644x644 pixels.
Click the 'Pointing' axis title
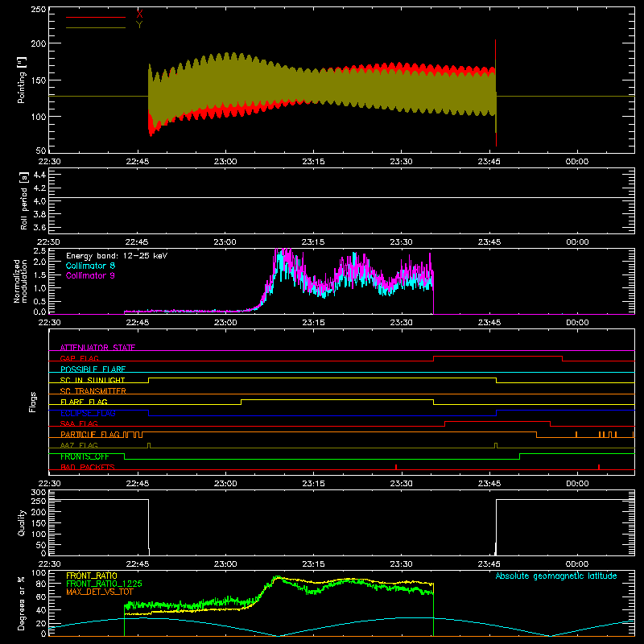pos(22,80)
